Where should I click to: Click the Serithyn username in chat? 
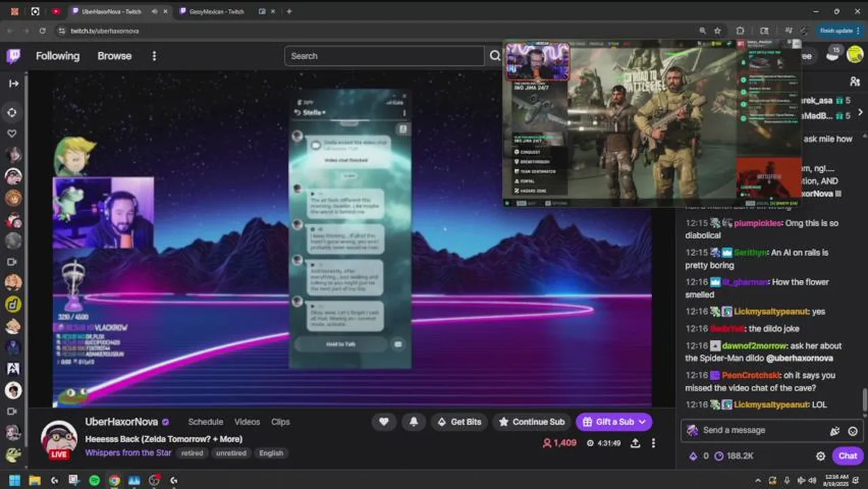pyautogui.click(x=751, y=253)
